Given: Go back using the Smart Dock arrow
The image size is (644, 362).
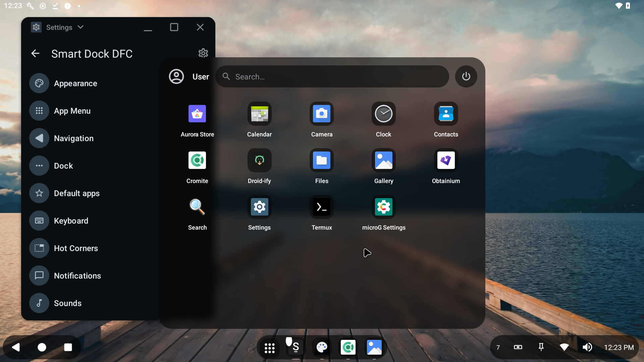Looking at the screenshot, I should pyautogui.click(x=35, y=54).
